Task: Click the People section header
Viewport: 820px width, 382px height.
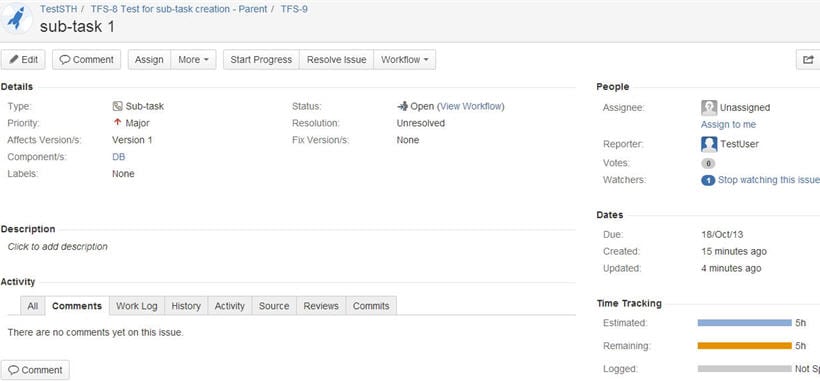Action: [612, 87]
